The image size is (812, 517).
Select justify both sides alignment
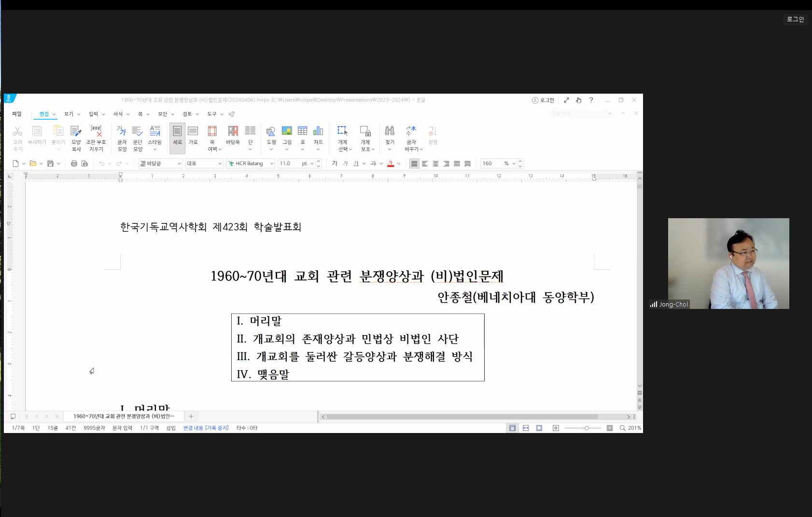(414, 164)
